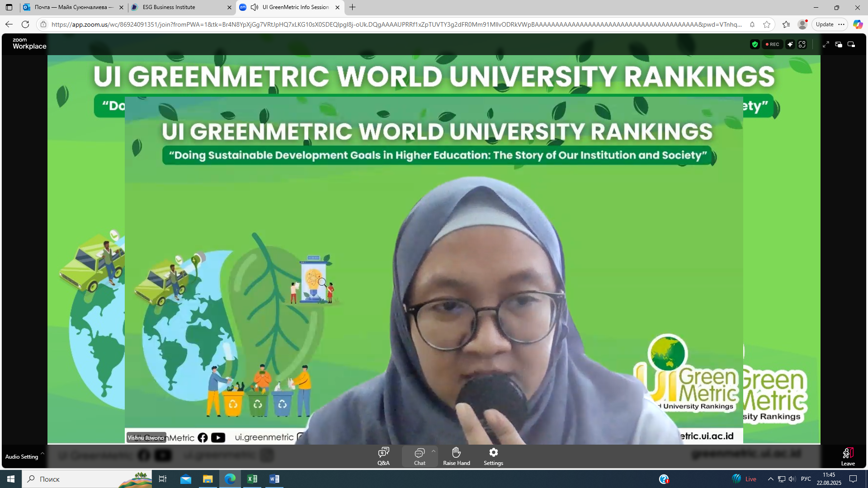Switch to overlapping windows view icon

click(839, 44)
